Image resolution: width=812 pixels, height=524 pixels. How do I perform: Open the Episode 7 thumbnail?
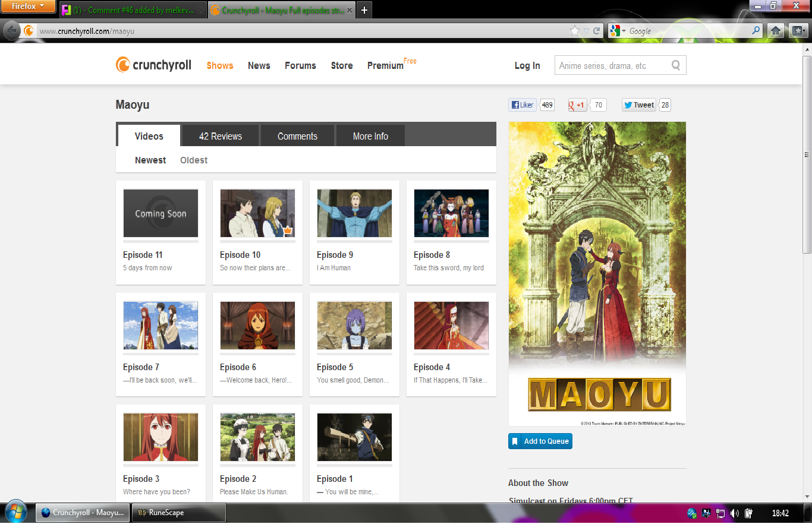(x=160, y=326)
